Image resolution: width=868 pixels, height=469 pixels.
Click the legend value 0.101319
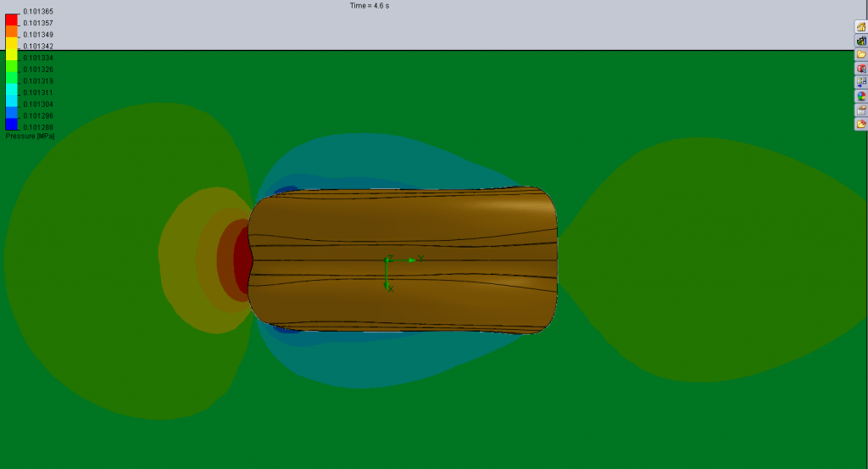[38, 81]
